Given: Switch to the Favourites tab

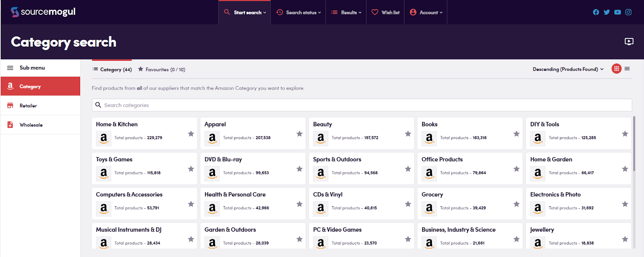Looking at the screenshot, I should point(161,70).
